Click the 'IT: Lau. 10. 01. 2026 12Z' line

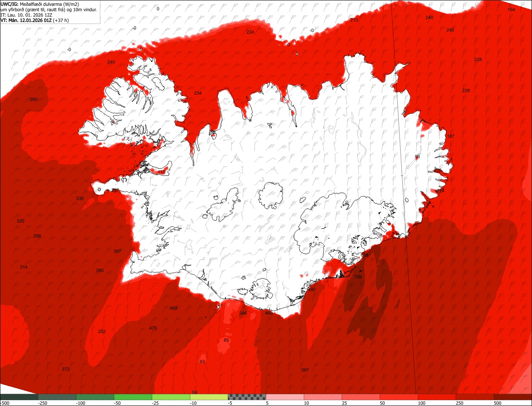point(26,15)
